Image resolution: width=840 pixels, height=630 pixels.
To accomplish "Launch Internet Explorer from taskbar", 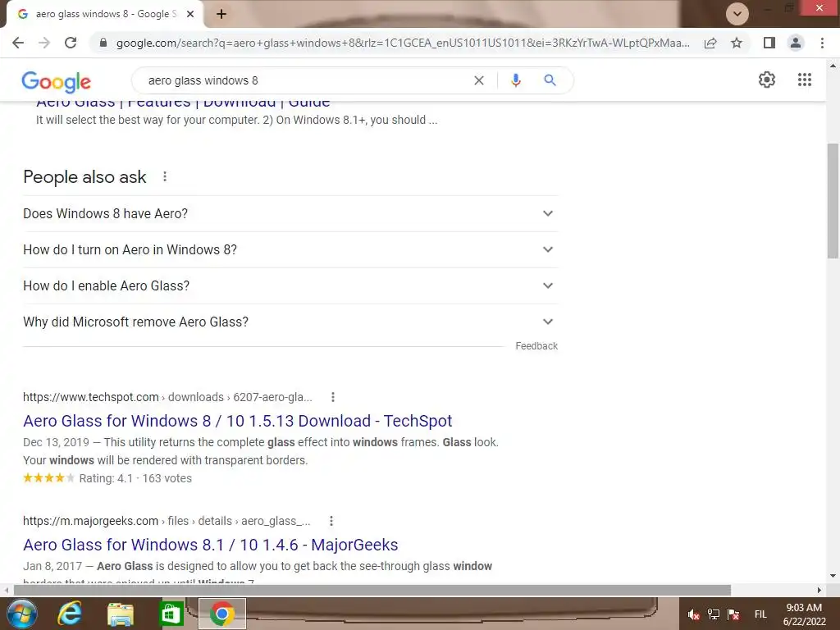I will tap(71, 614).
